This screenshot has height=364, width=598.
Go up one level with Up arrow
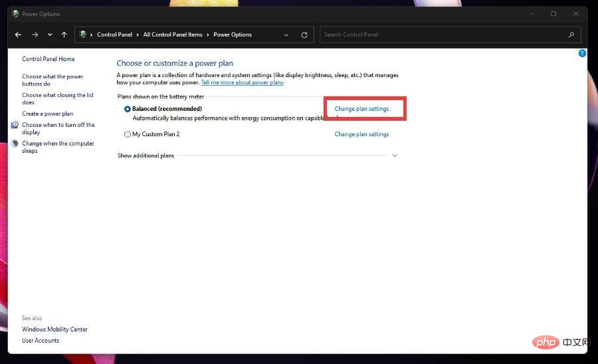point(64,35)
